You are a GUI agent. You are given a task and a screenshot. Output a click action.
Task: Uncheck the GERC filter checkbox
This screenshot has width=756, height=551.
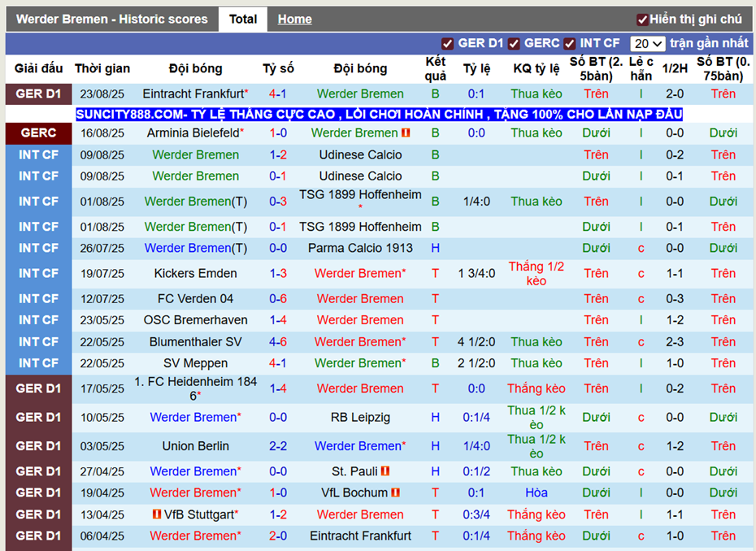tap(514, 44)
